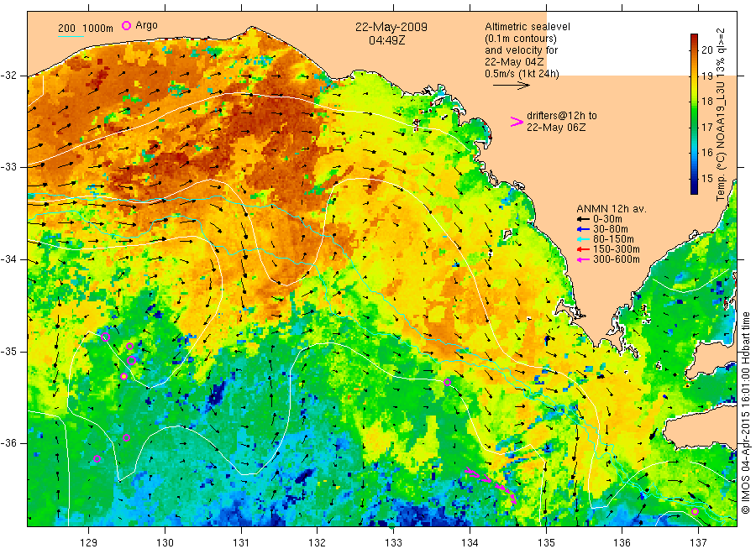
Task: Click the 135 longitude axis label
Action: [546, 543]
